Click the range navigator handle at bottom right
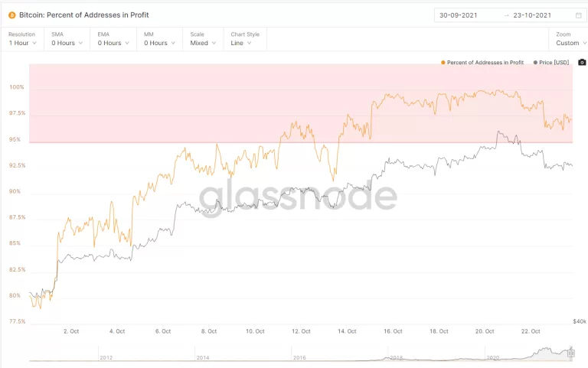 coord(572,353)
